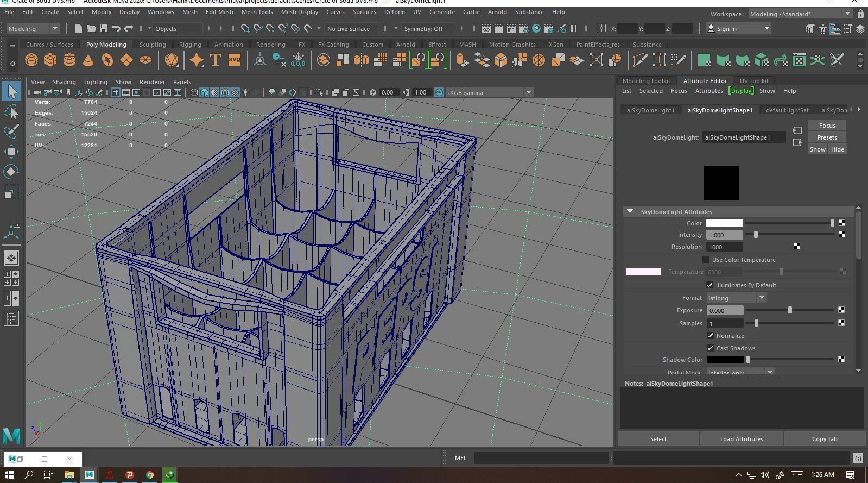Create a polygon cylinder from shelf

tap(69, 60)
